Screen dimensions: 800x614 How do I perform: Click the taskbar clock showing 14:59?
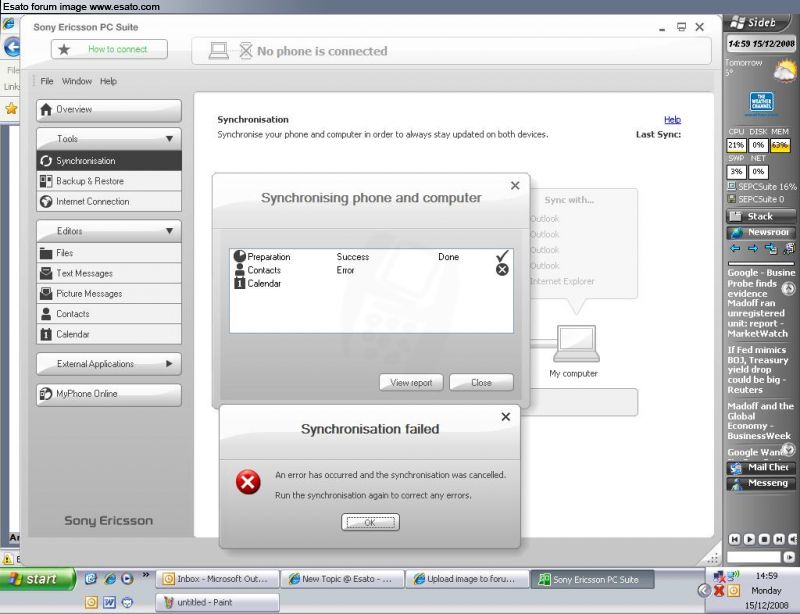coord(766,576)
